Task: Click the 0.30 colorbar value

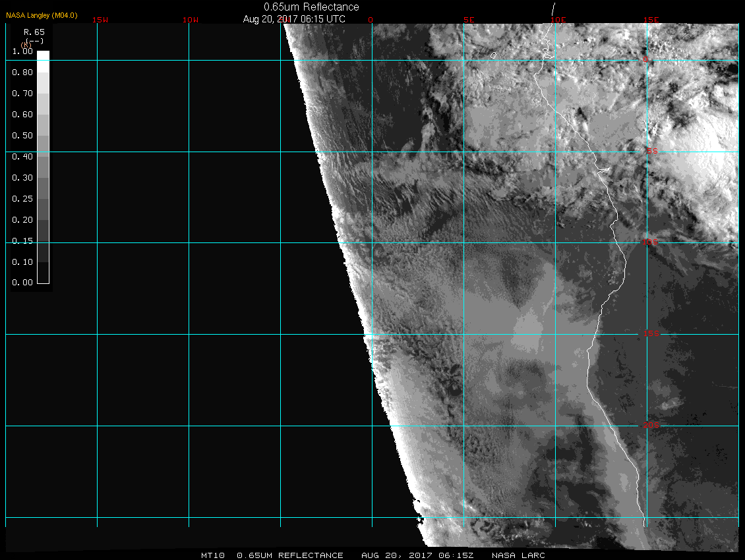Action: (x=22, y=178)
